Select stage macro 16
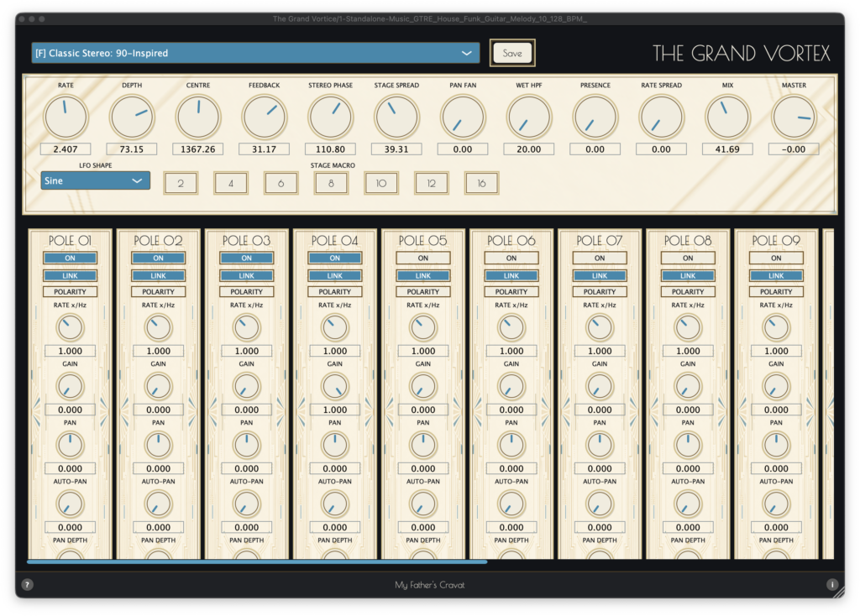The height and width of the screenshot is (616, 860). click(x=481, y=183)
